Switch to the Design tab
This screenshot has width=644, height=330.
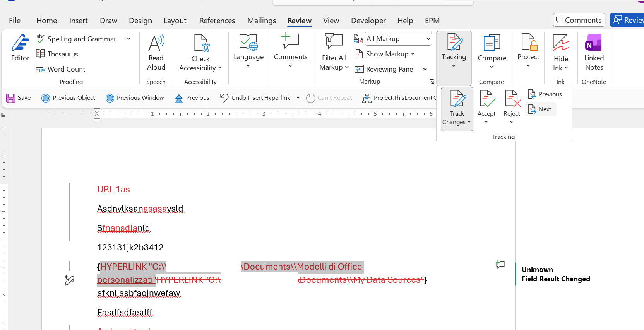(140, 21)
